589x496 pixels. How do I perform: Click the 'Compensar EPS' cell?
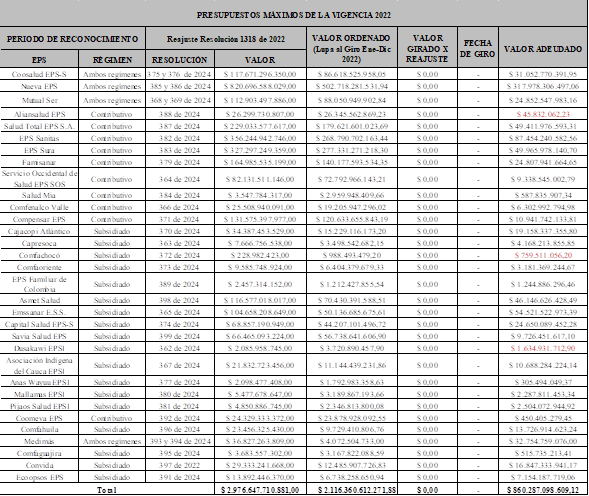(x=39, y=219)
